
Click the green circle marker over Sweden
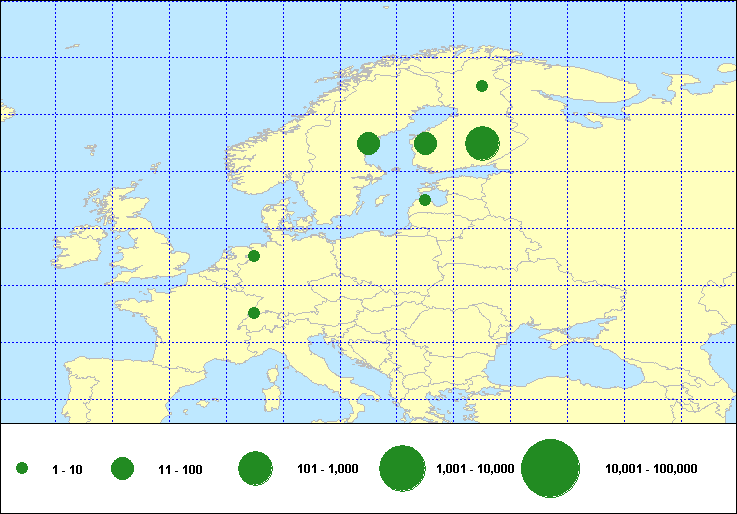pos(368,143)
